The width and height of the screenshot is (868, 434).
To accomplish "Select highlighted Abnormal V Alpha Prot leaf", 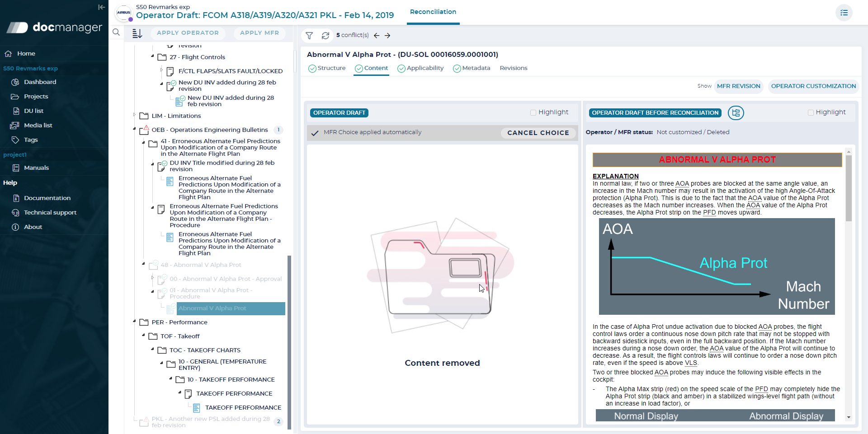I will point(231,308).
